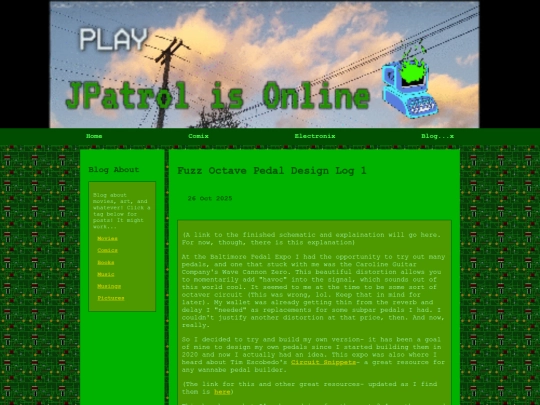Click the PLAY text in the banner

coord(114,40)
